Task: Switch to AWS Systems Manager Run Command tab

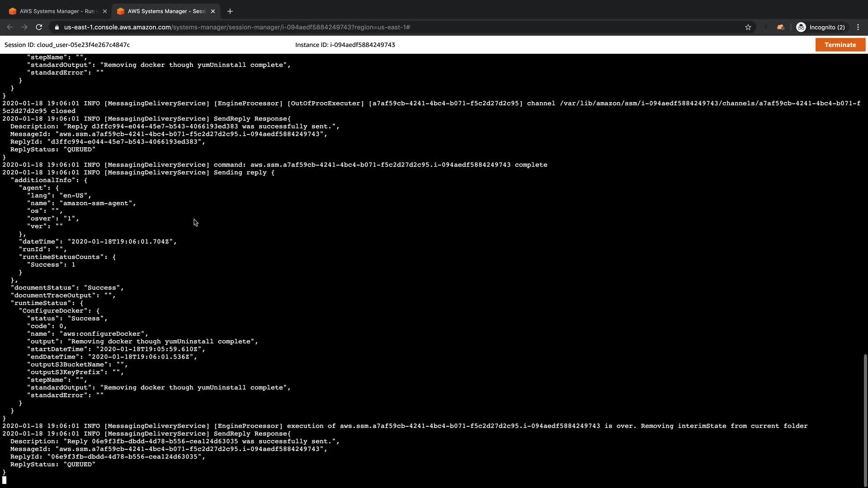Action: (x=57, y=11)
